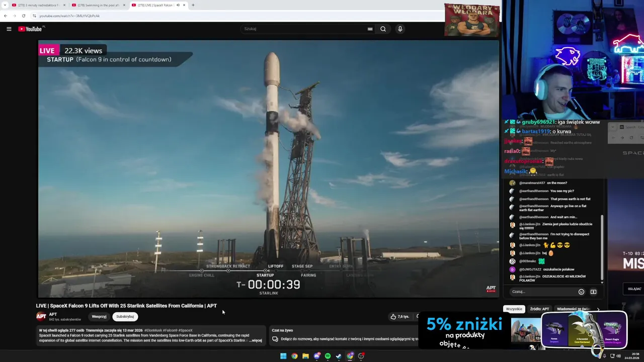Open site info icon in the address bar

click(34, 16)
